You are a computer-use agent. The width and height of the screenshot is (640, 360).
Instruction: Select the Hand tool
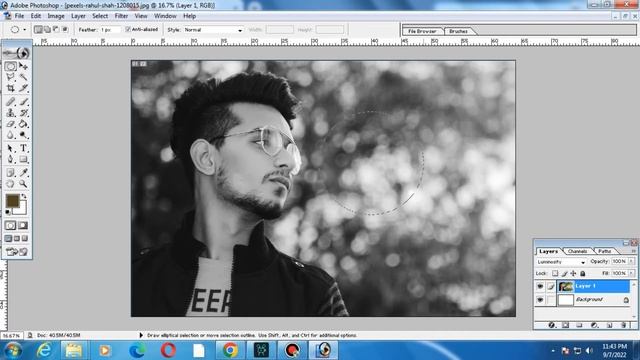point(11,184)
